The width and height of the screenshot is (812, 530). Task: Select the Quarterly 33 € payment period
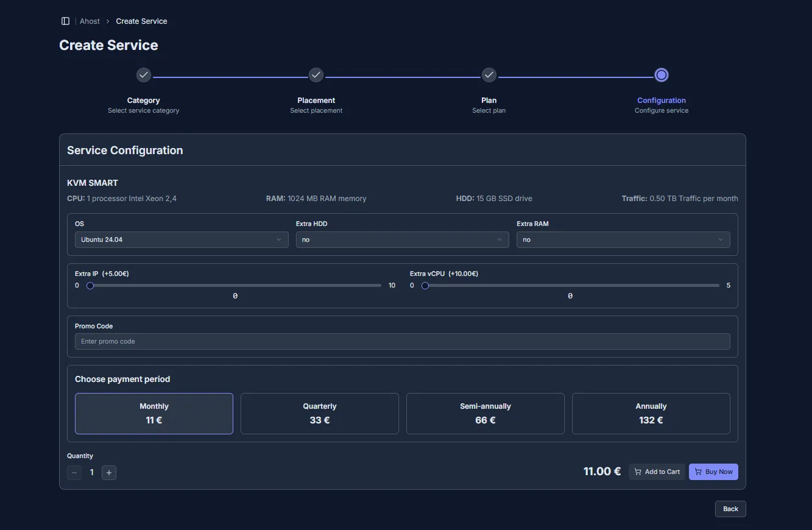pos(320,414)
